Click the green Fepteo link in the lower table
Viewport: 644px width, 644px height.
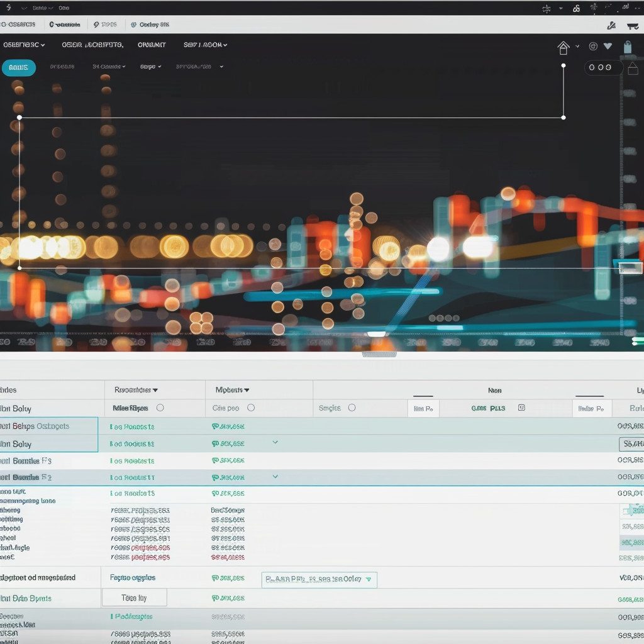pyautogui.click(x=133, y=577)
